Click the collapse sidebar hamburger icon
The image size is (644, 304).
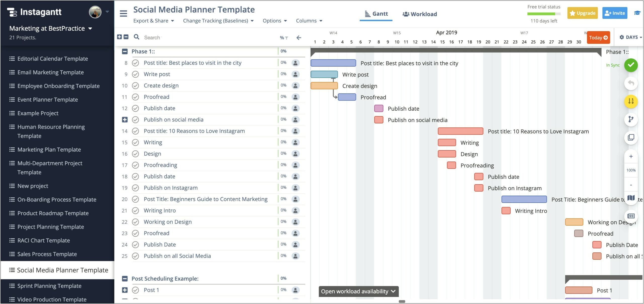[x=123, y=14]
